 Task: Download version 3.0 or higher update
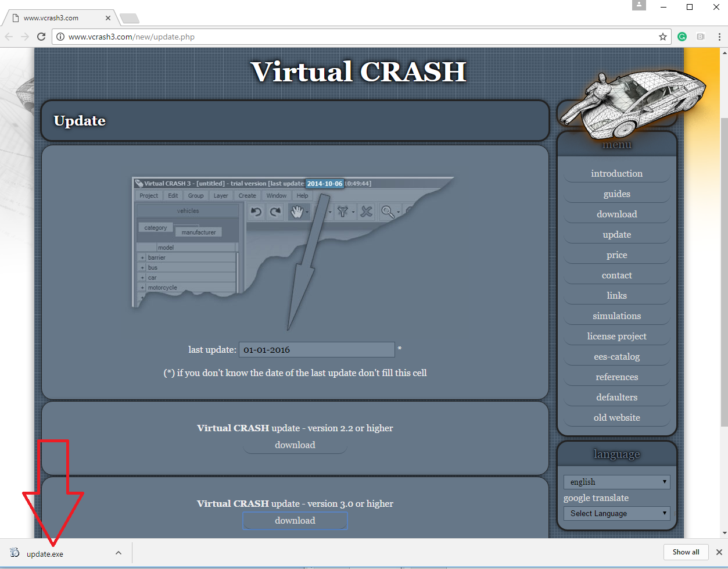point(295,520)
